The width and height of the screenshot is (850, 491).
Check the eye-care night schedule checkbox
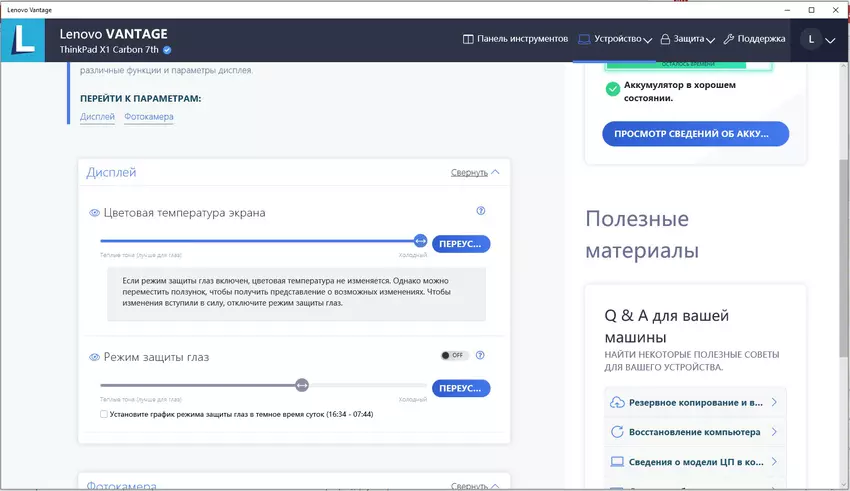104,414
